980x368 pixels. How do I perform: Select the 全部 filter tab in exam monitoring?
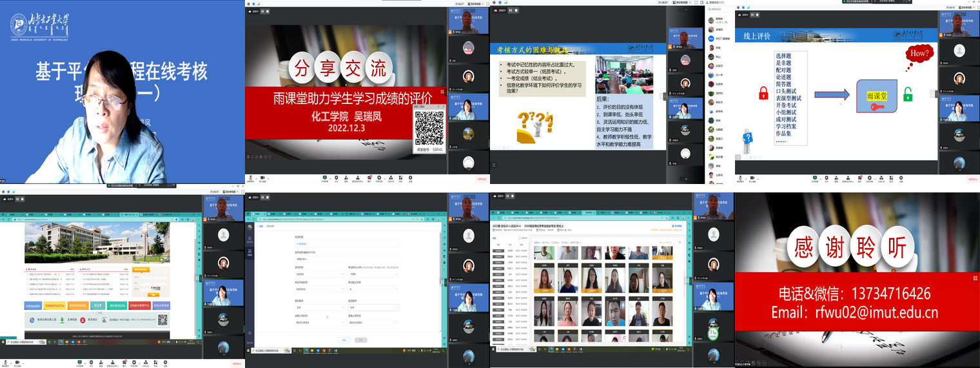pos(536,243)
